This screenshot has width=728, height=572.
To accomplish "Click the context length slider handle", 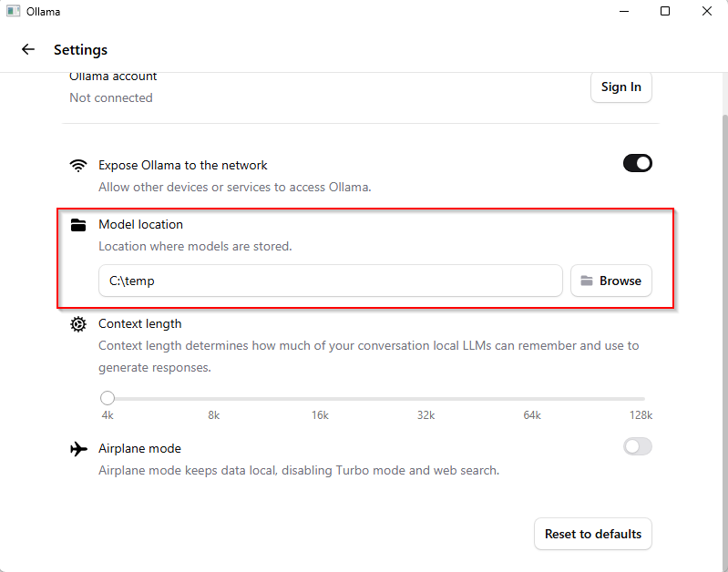I will (108, 398).
